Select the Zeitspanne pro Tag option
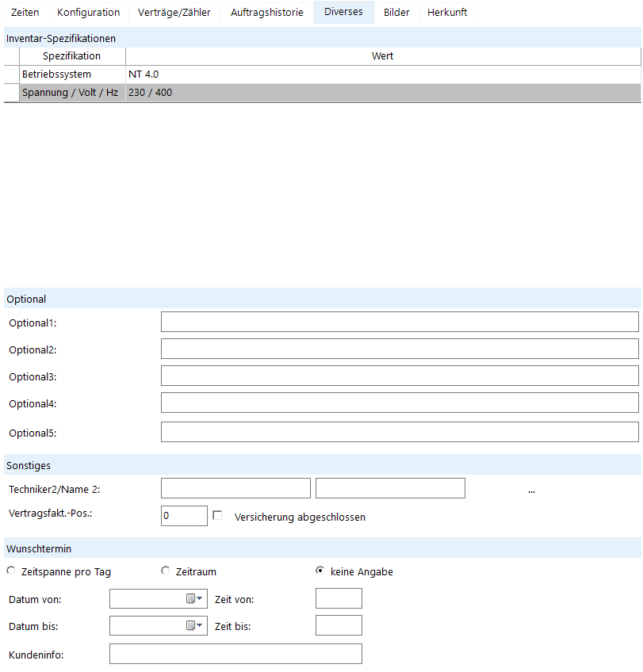Viewport: 643px width, 672px height. [x=10, y=571]
